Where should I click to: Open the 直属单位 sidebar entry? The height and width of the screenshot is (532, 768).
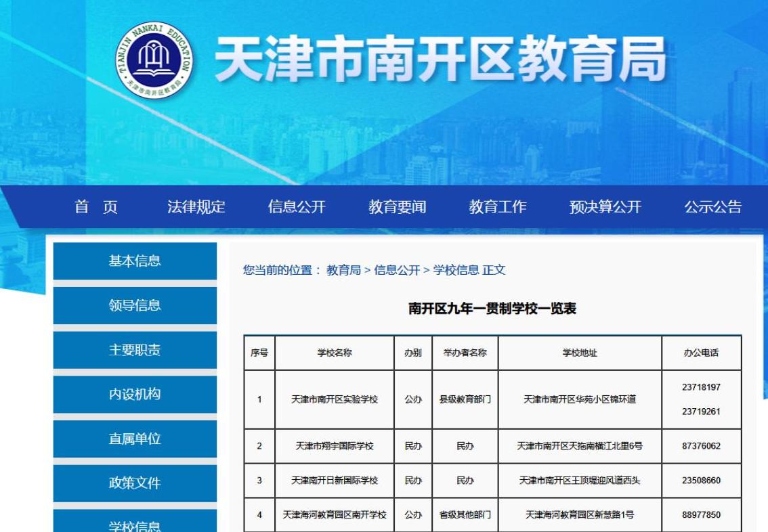(133, 440)
